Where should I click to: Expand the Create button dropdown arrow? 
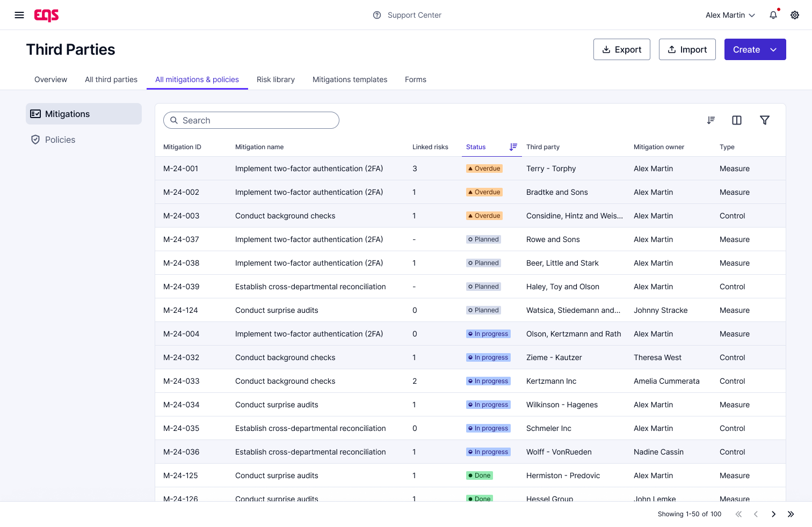(773, 49)
